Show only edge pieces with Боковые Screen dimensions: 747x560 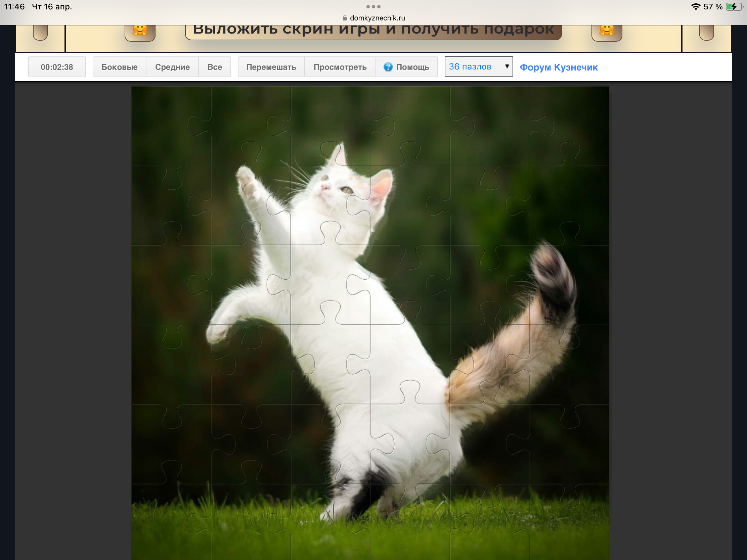pyautogui.click(x=119, y=67)
